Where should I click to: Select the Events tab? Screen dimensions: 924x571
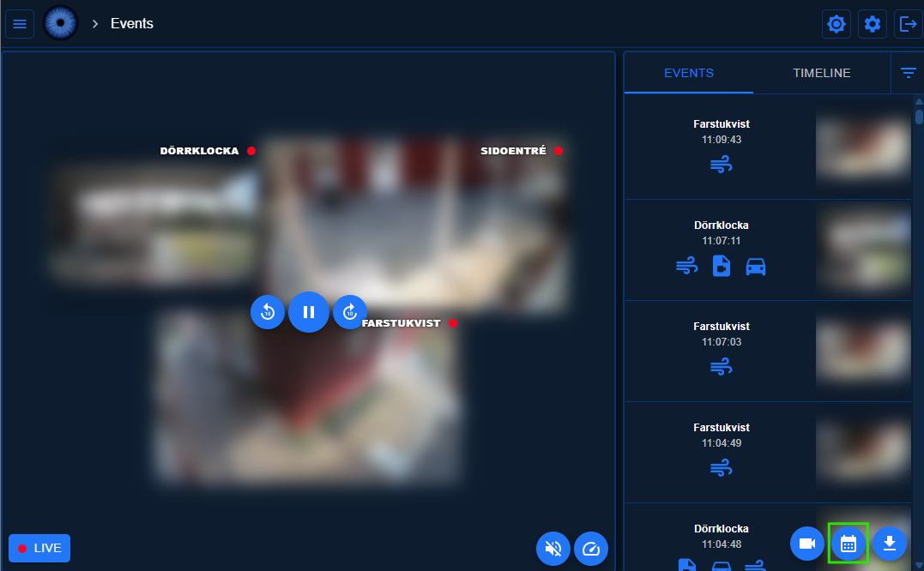coord(689,73)
